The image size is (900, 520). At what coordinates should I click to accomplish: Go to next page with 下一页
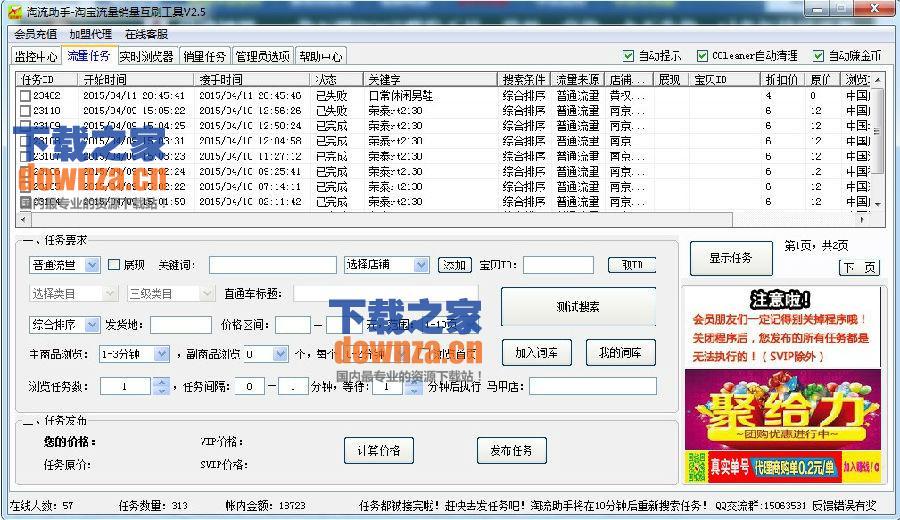[859, 267]
